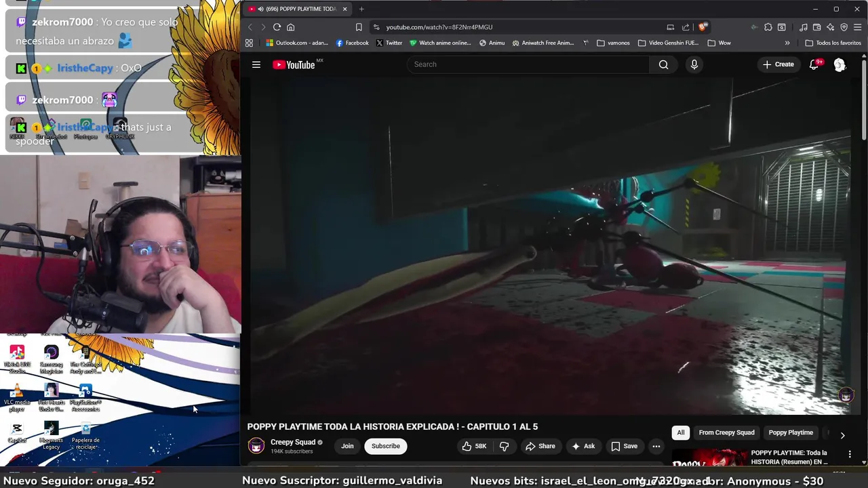The width and height of the screenshot is (868, 488).
Task: View site settings icon in address bar
Action: [x=376, y=27]
